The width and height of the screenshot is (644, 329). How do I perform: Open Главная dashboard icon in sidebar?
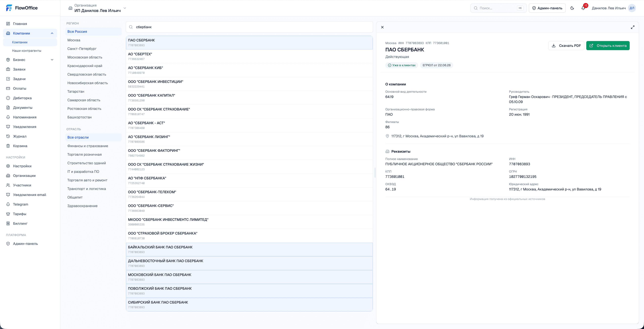coord(8,24)
